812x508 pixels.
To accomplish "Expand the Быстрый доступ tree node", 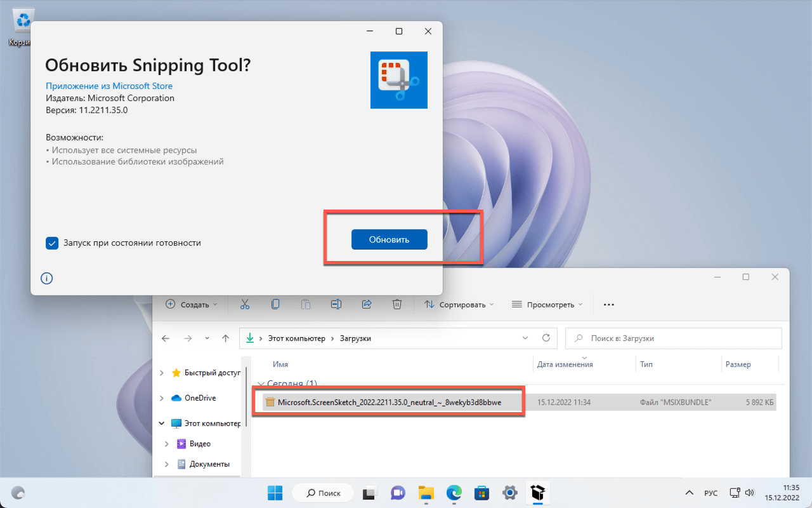I will [162, 373].
